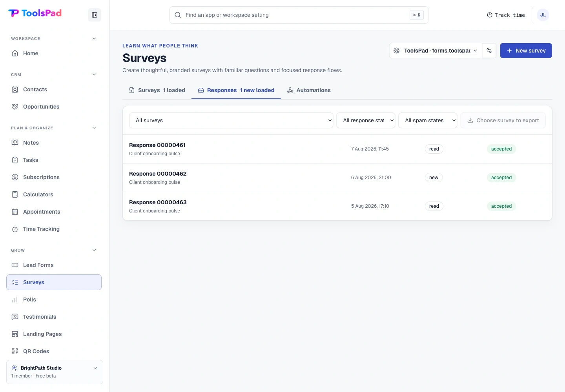The image size is (565, 392).
Task: Click the Contacts icon
Action: coord(15,89)
